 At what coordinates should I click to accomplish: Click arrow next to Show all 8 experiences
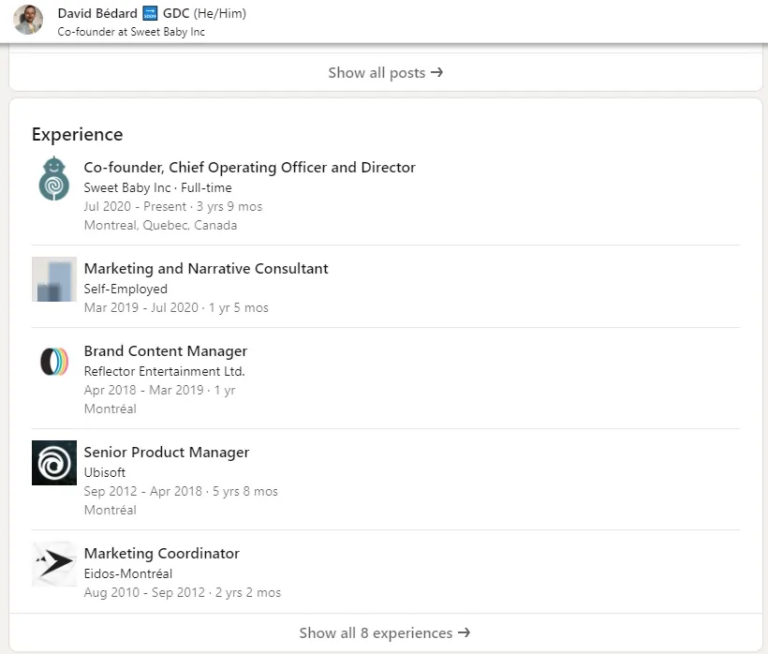click(x=464, y=632)
